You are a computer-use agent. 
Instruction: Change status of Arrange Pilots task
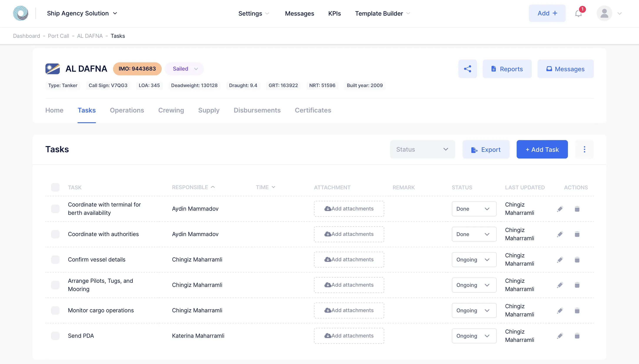pyautogui.click(x=474, y=285)
